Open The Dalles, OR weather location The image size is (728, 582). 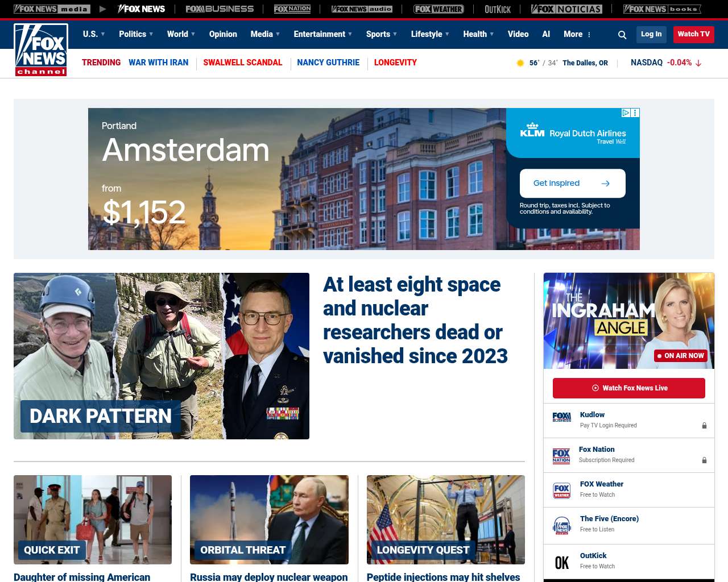(585, 63)
